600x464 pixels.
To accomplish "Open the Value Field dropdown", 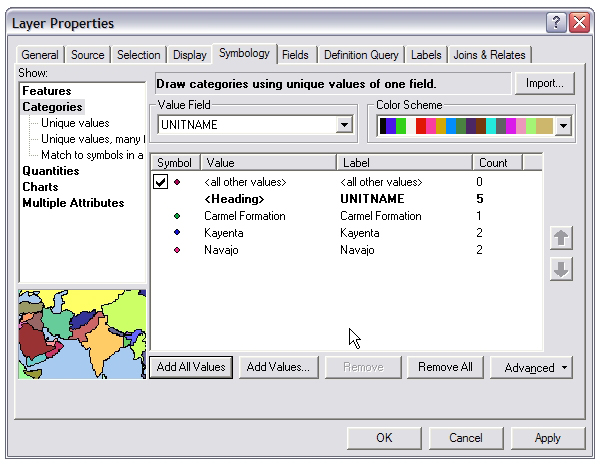I will 344,125.
